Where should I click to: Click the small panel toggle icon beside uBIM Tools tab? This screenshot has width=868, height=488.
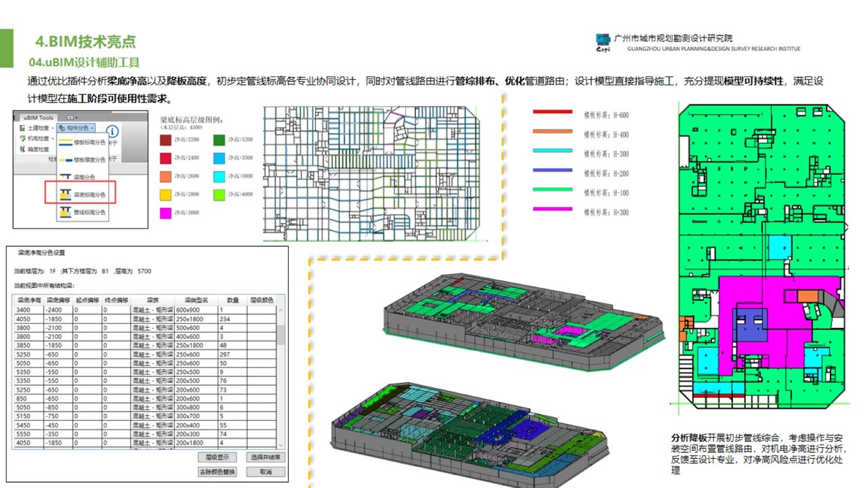[x=71, y=117]
